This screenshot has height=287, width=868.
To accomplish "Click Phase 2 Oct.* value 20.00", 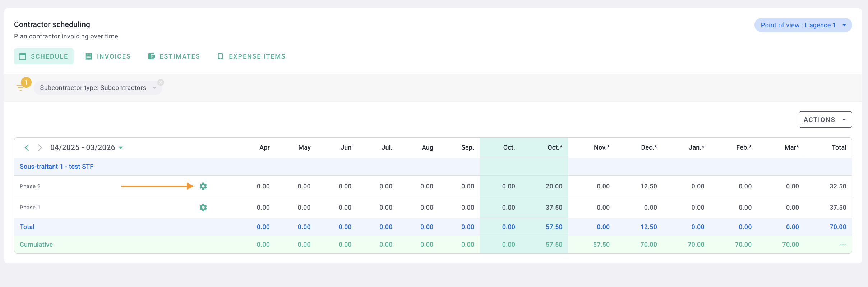I will [x=554, y=186].
